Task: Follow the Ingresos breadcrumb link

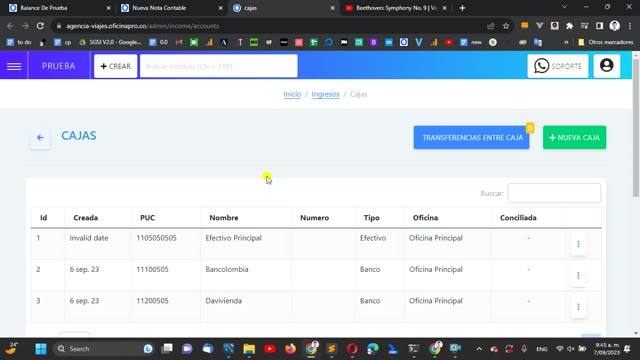Action: (325, 94)
